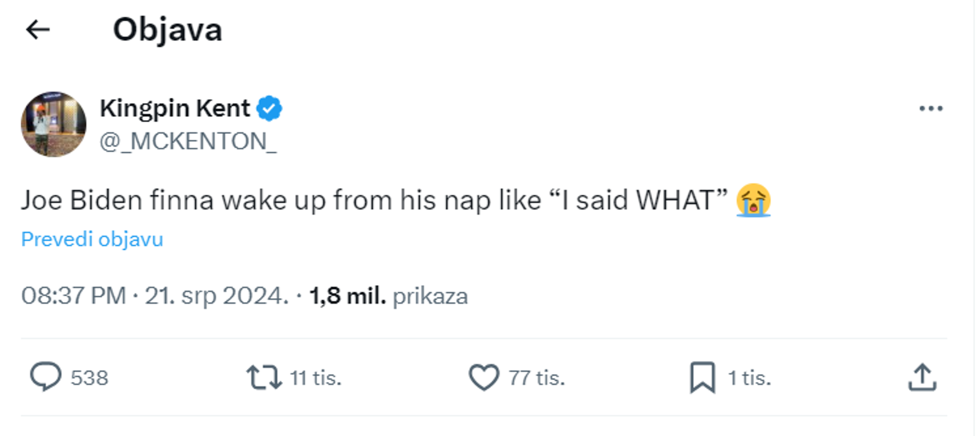Viewport: 980px width, 436px height.
Task: Click the 08:37 PM timestamp
Action: [x=74, y=296]
